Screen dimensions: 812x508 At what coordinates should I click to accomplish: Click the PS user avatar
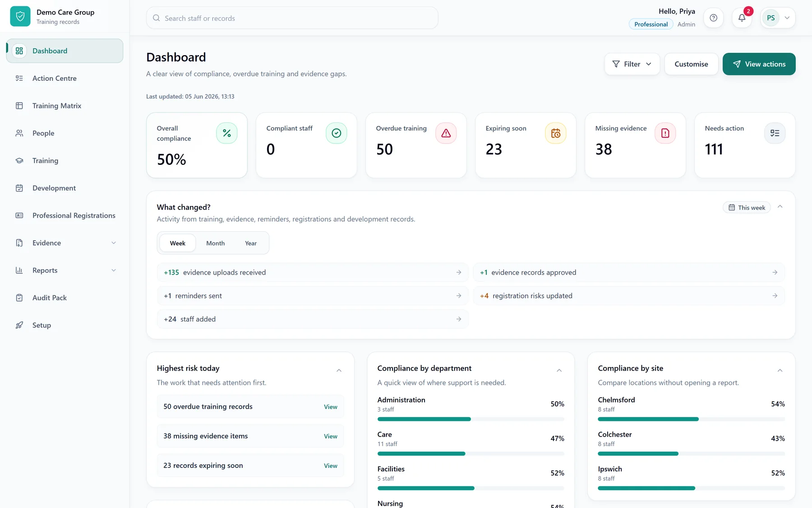click(x=770, y=18)
